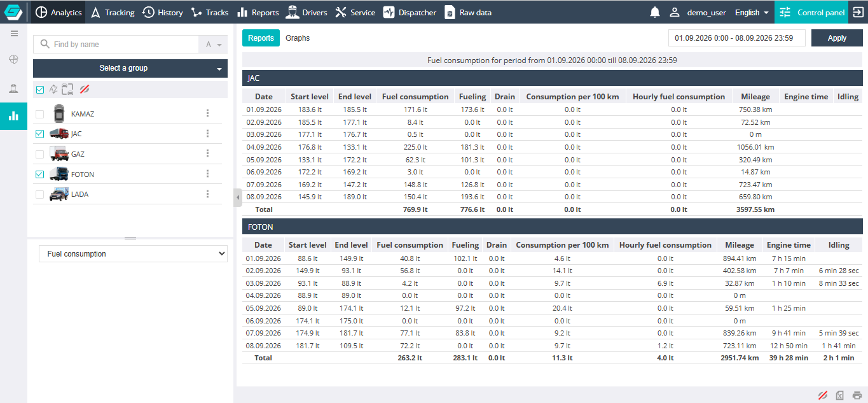Click the red crossed-lines icon above vehicle list
This screenshot has height=403, width=868.
click(x=84, y=89)
